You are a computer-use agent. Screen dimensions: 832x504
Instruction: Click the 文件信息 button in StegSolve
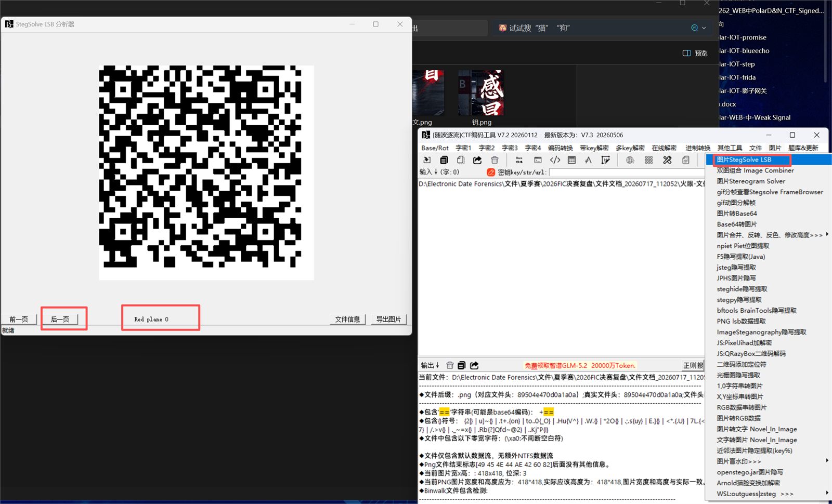[x=348, y=319]
